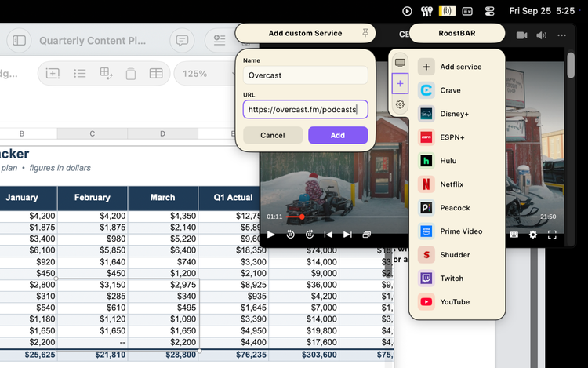Viewport: 588px width, 368px height.
Task: Click the Name field containing Overcast
Action: coord(305,75)
